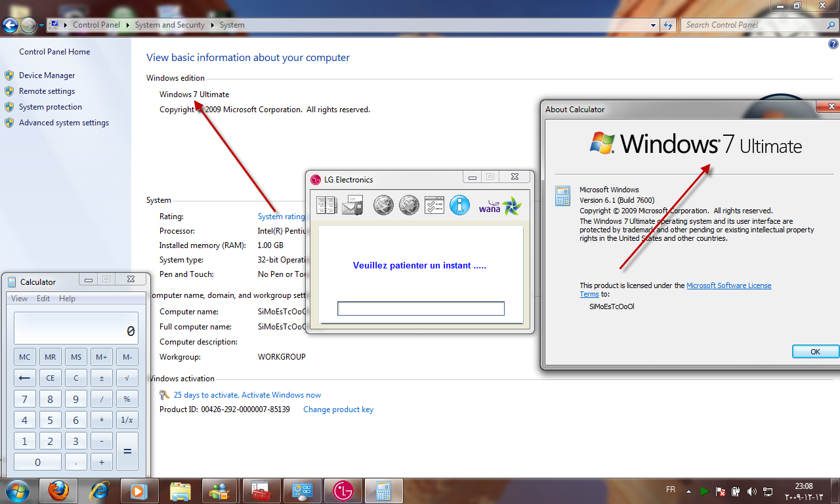Open the volume speaker tray icon
This screenshot has height=504, width=840.
point(751,491)
